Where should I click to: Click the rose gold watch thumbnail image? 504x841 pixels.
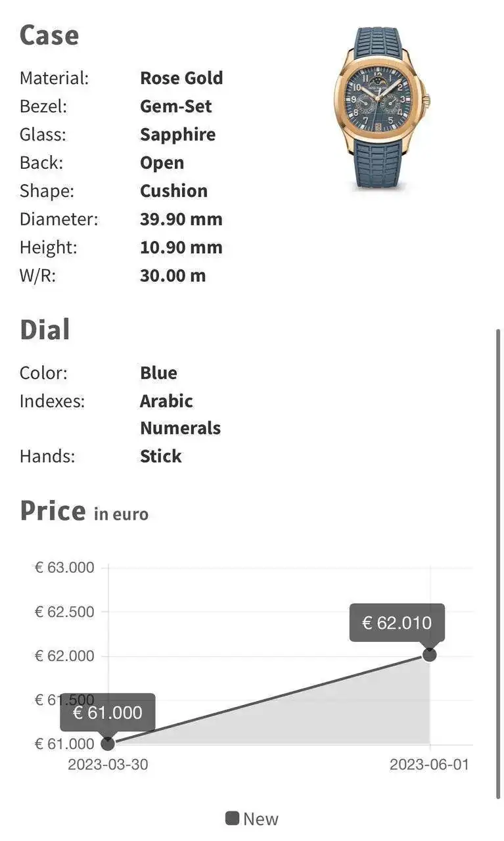coord(381,109)
